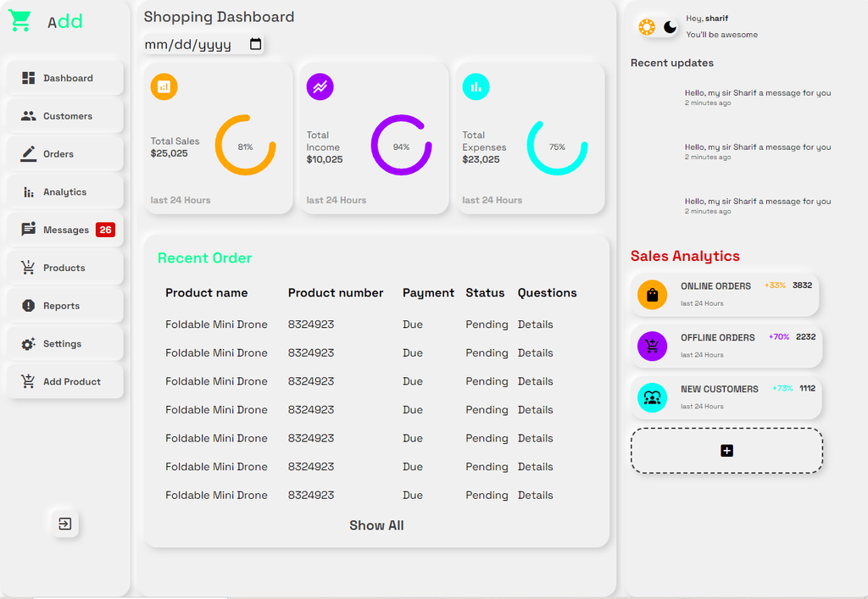This screenshot has width=868, height=599.
Task: Click the orange Total Sales chart icon
Action: (x=164, y=86)
